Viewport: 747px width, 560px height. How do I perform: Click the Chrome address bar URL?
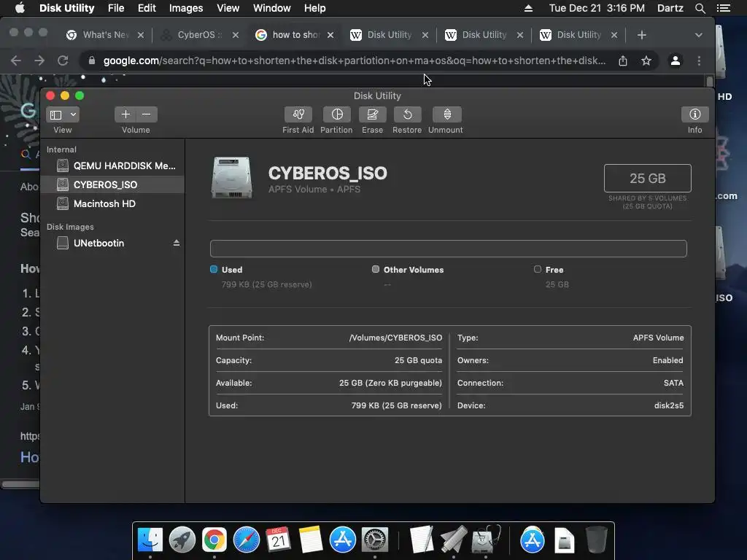pos(355,61)
